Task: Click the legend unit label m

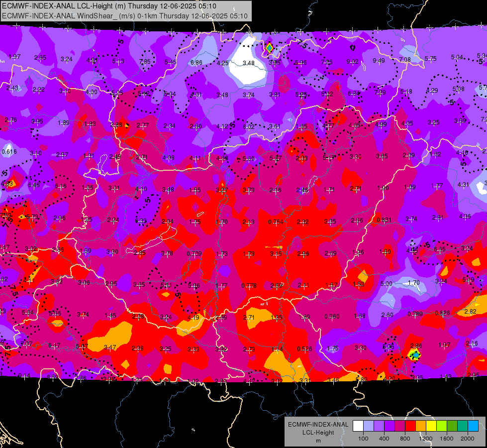Action: pyautogui.click(x=318, y=441)
